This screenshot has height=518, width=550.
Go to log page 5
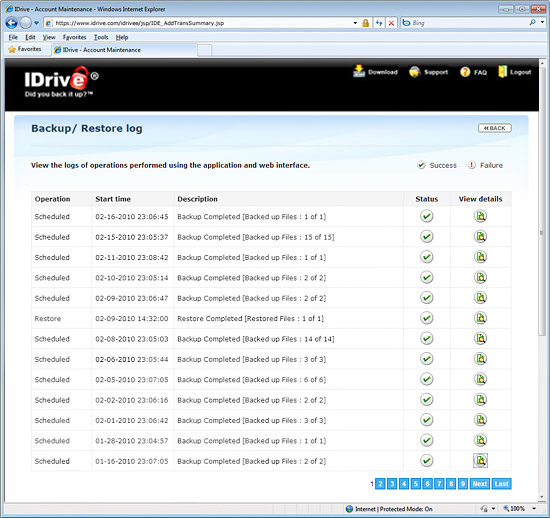[x=416, y=484]
